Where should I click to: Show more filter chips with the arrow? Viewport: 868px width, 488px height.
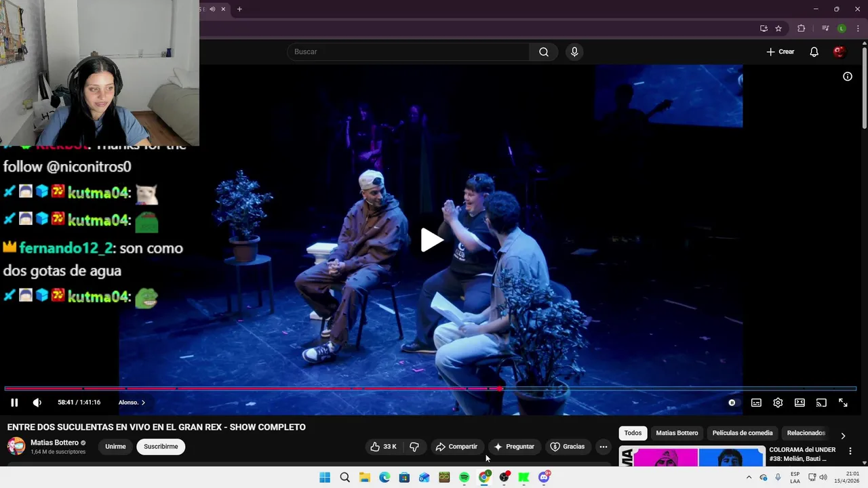pyautogui.click(x=843, y=436)
